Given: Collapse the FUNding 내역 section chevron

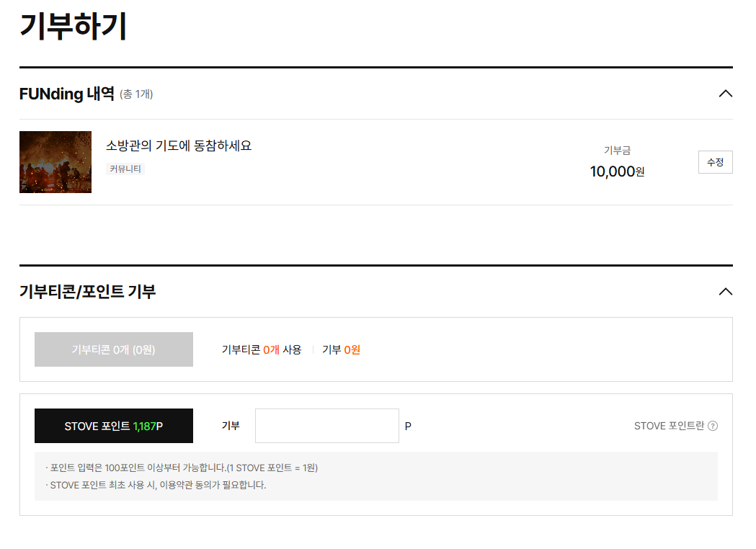Looking at the screenshot, I should pos(725,94).
